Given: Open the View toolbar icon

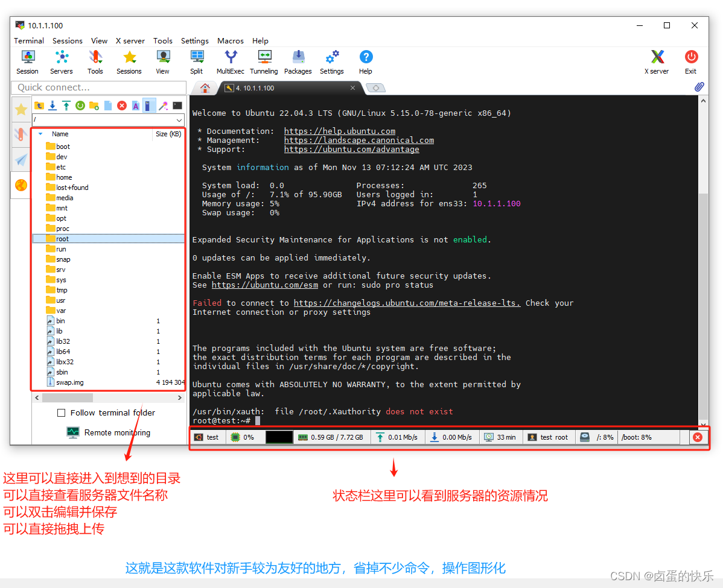Looking at the screenshot, I should click(x=163, y=62).
